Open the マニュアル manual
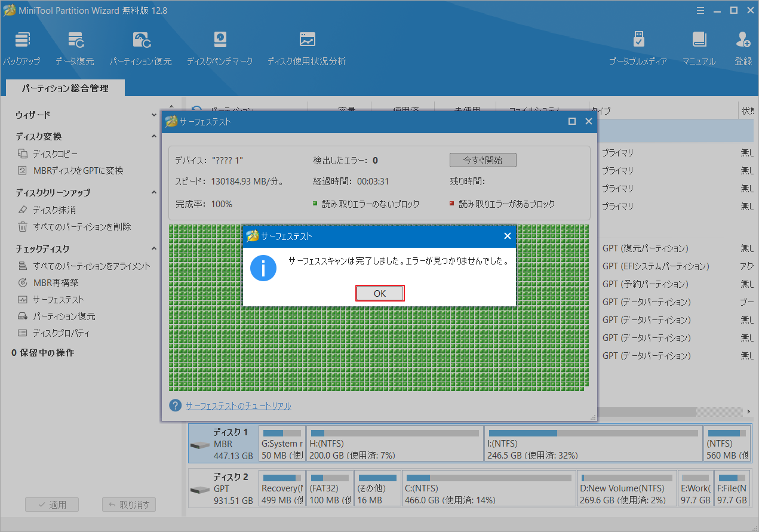 tap(699, 49)
